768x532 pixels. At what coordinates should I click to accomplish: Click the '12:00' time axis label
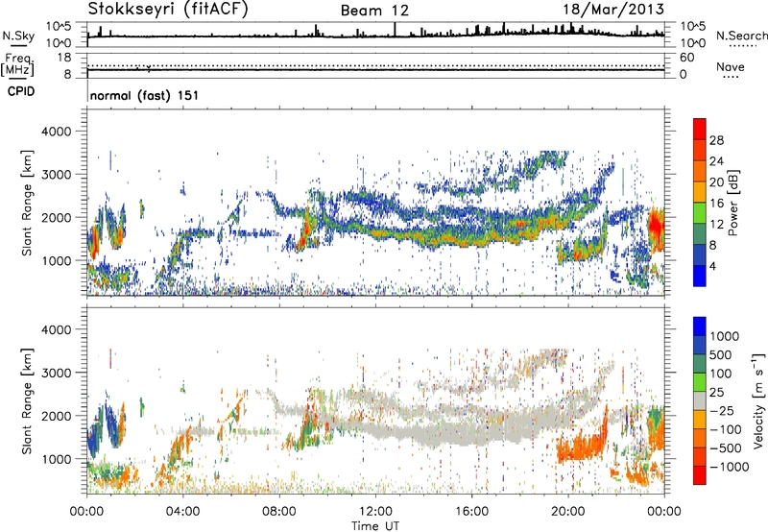click(375, 512)
